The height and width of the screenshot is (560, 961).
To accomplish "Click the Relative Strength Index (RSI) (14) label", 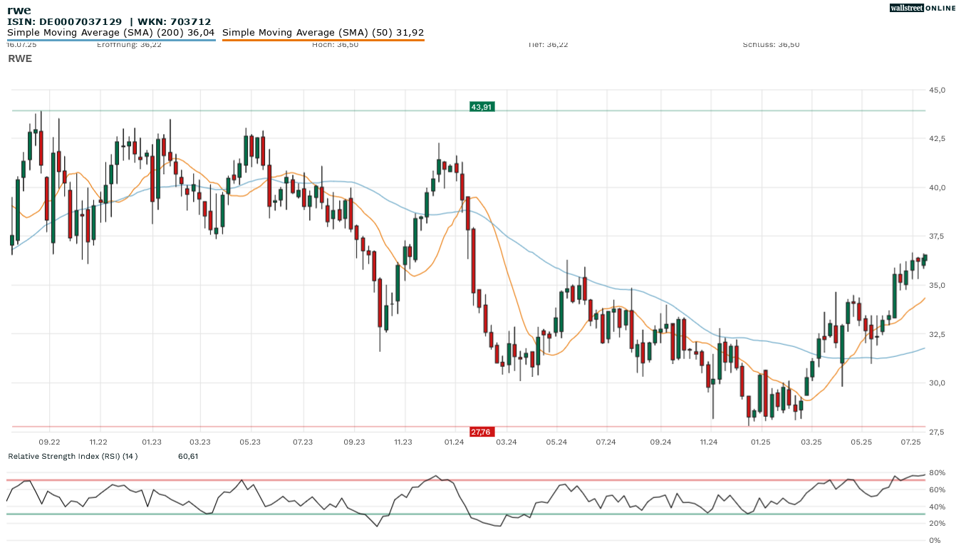I will pyautogui.click(x=73, y=456).
